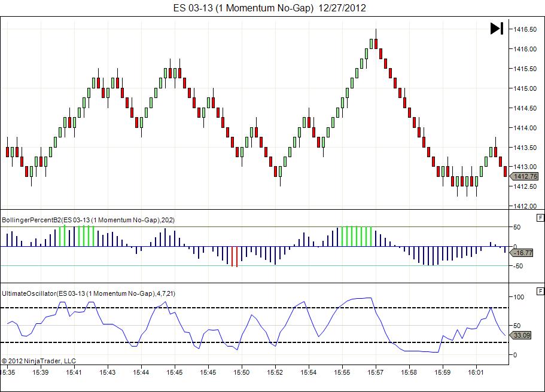Click the 15:57 time axis label

[x=375, y=372]
